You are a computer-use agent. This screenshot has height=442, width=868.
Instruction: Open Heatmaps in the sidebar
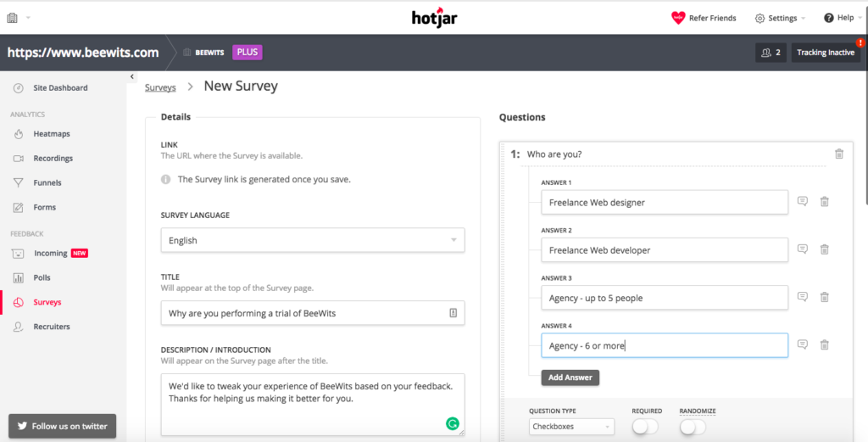[51, 134]
